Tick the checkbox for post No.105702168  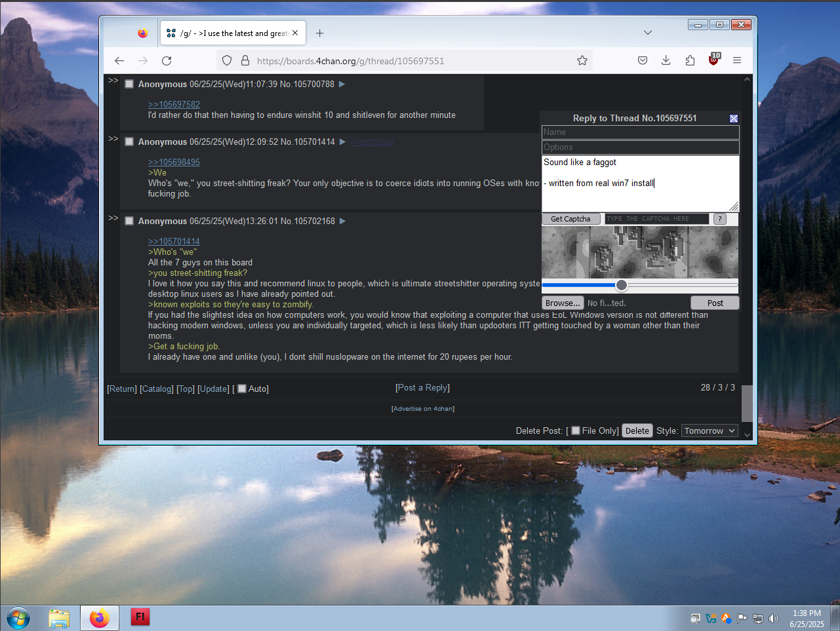pyautogui.click(x=129, y=221)
